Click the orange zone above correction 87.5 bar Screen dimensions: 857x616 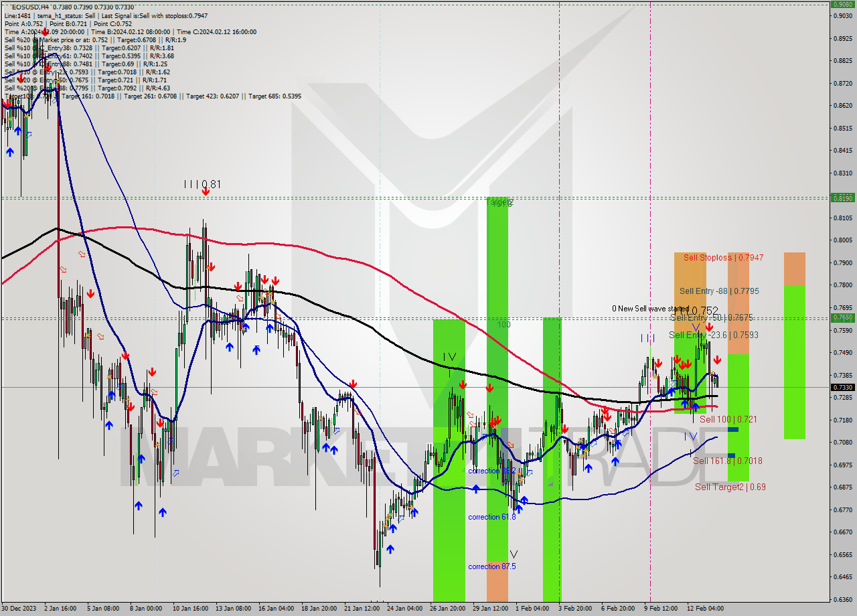(497, 582)
